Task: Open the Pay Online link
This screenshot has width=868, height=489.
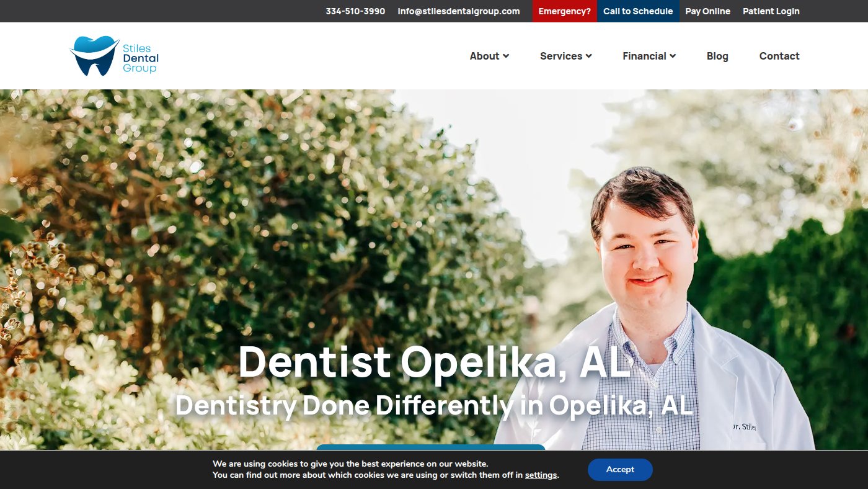Action: (x=707, y=11)
